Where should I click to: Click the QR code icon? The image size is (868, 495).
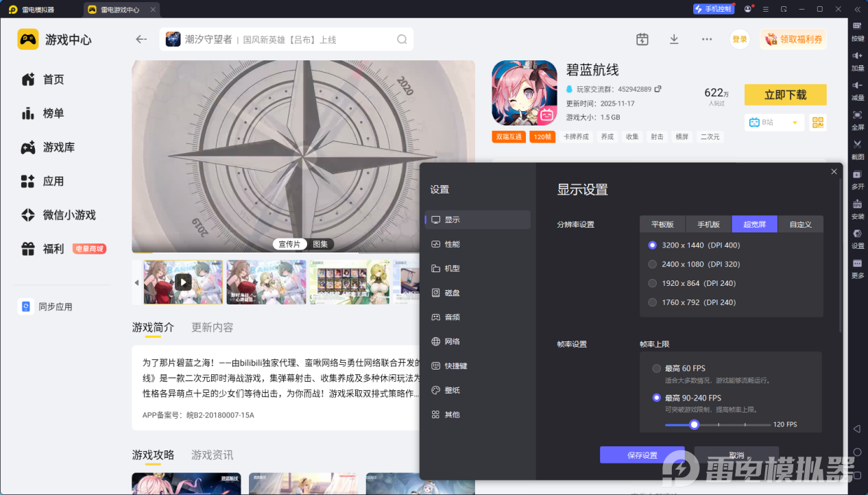pos(817,122)
